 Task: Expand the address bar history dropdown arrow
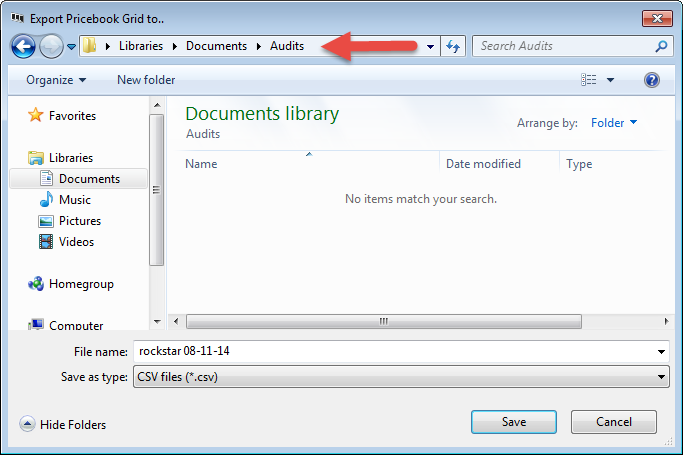tap(430, 46)
